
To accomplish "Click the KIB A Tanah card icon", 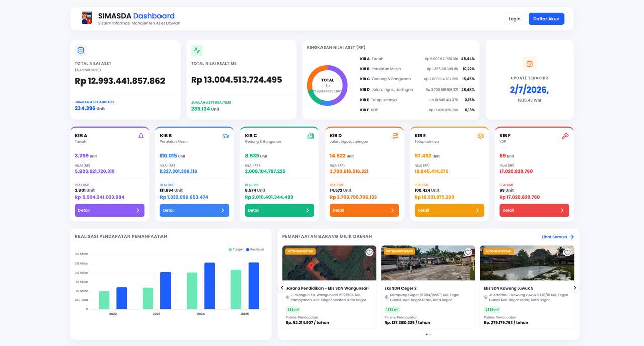I will pyautogui.click(x=141, y=136).
